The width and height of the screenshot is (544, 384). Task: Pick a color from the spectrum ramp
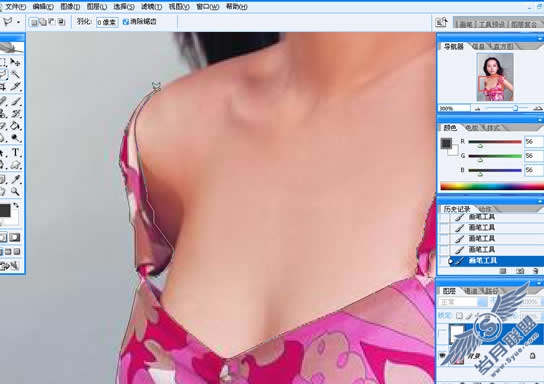click(492, 186)
